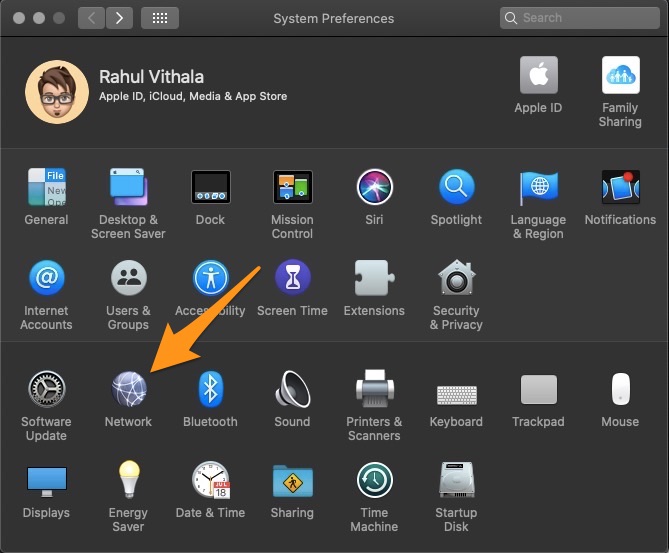The height and width of the screenshot is (553, 669).
Task: Focus the Search field
Action: [580, 18]
